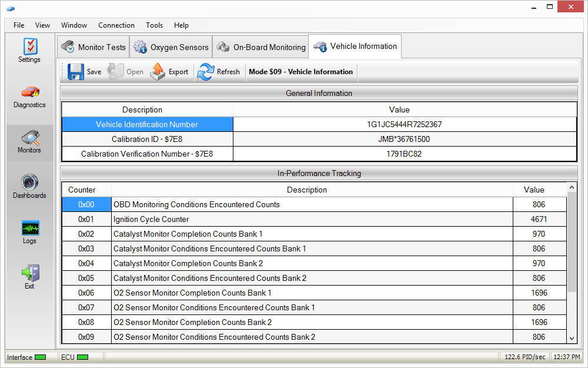Open the Dashboards gauge icon
588x368 pixels.
click(x=29, y=183)
